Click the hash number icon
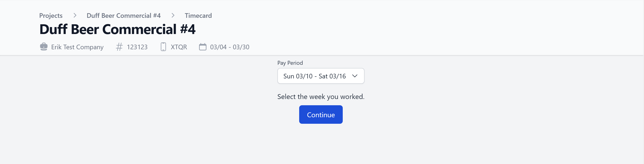Screen dimensions: 644x164 [119, 47]
